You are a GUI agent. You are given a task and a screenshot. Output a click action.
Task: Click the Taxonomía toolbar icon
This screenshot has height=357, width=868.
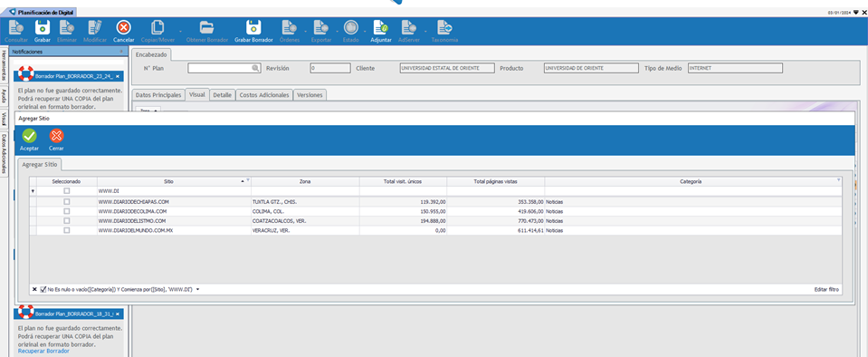pos(444,27)
